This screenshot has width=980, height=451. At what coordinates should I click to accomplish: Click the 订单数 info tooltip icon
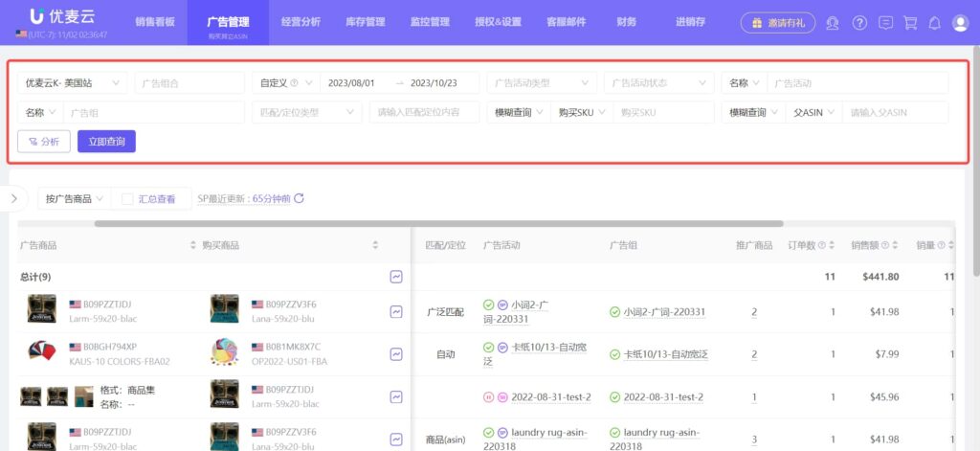[x=822, y=245]
